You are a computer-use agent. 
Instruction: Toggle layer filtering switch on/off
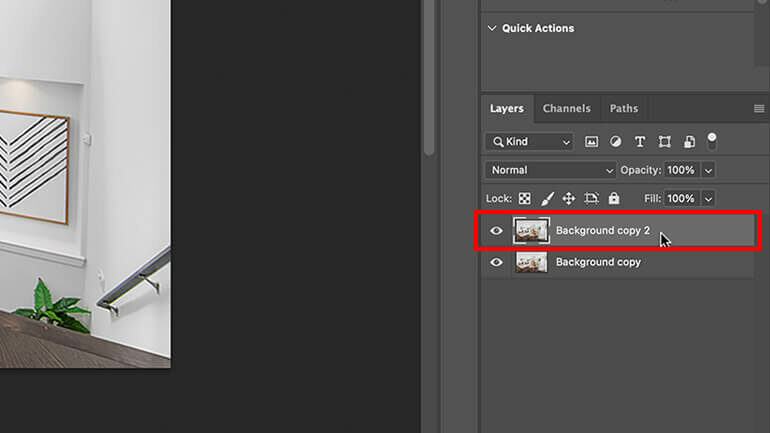[x=712, y=141]
